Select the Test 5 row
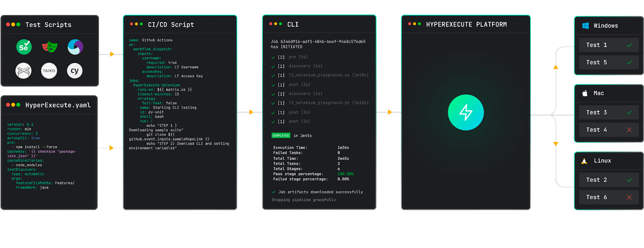 609,63
